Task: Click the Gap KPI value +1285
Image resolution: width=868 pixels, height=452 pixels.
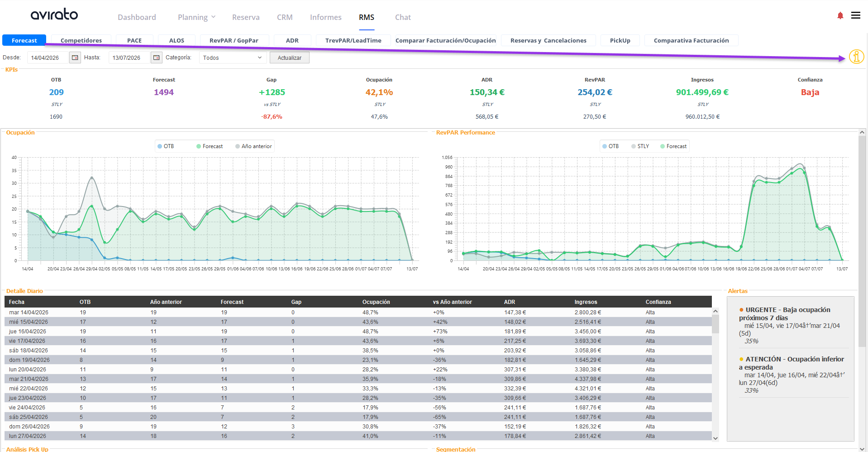Action: (272, 92)
